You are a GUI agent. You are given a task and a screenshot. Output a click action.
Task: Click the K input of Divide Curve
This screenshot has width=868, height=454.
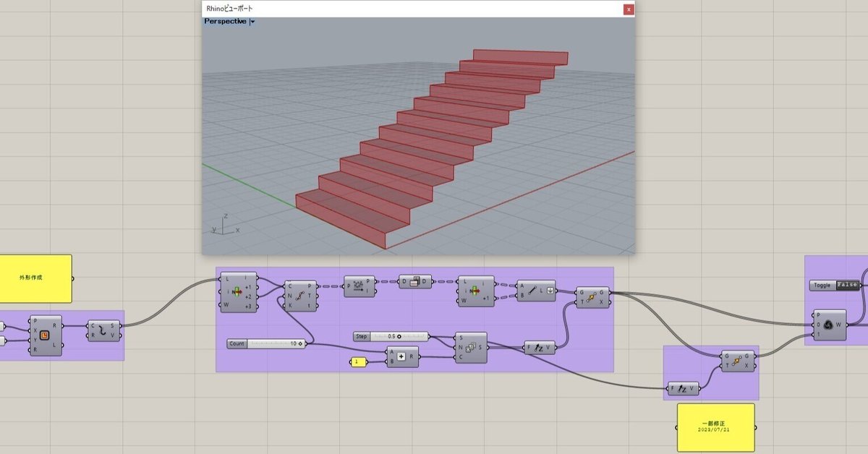click(289, 305)
